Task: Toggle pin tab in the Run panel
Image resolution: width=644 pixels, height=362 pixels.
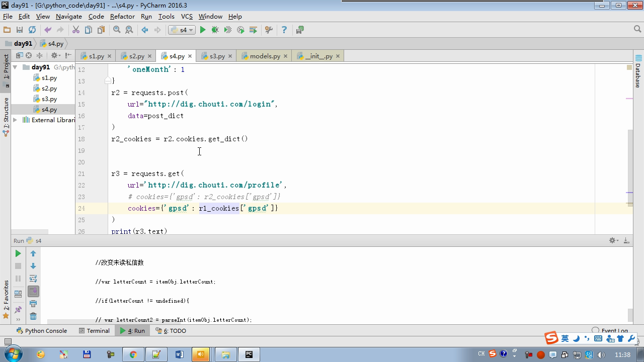Action: [x=18, y=310]
